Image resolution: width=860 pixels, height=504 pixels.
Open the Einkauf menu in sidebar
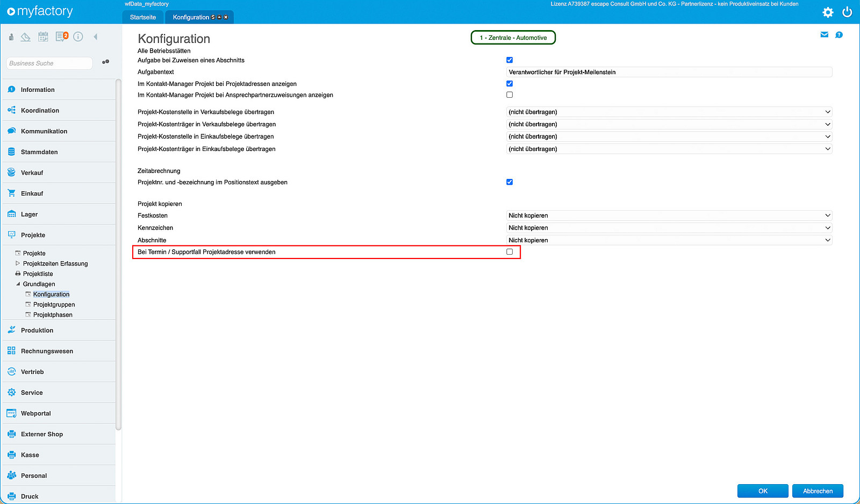(59, 193)
